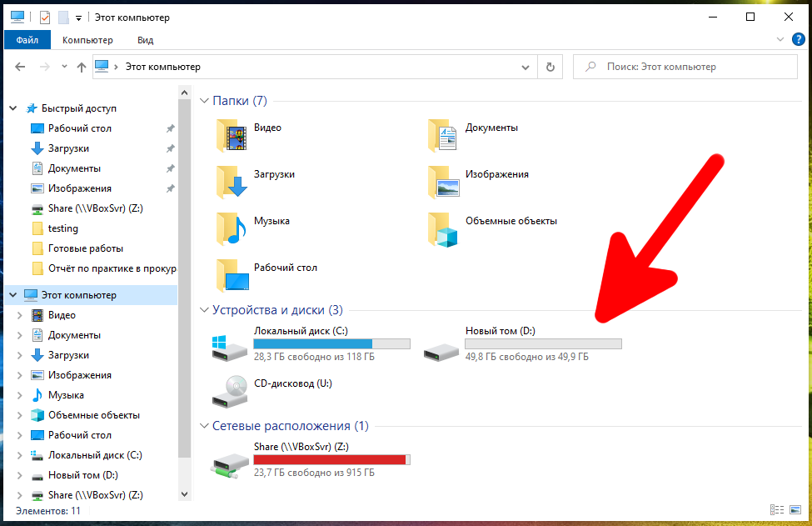Switch to details view in status bar
The image size is (812, 526).
777,510
